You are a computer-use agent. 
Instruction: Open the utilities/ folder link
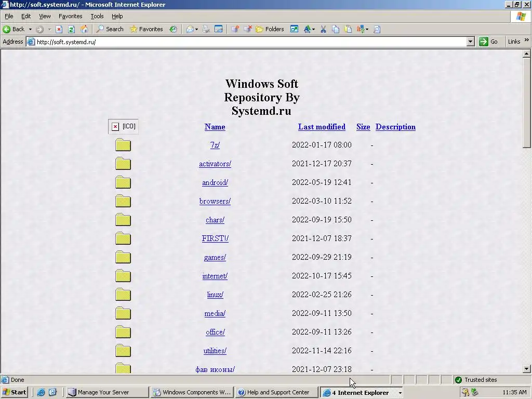(x=215, y=351)
